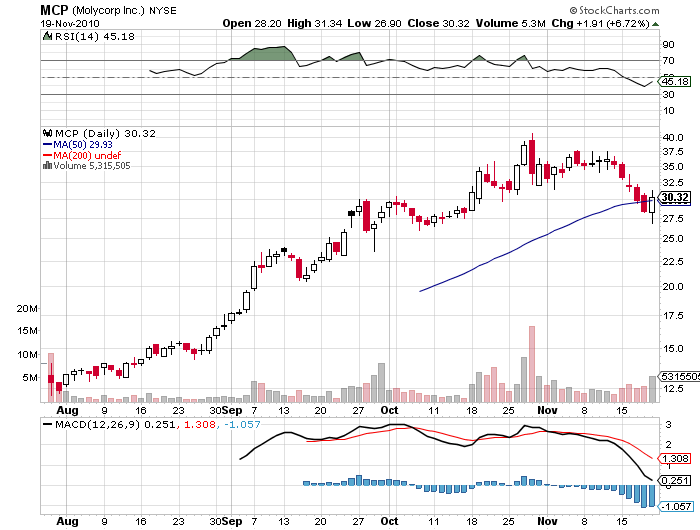Click the boxed 30.32 price tag on the price axis
Screen dimensions: 700x530
[x=675, y=197]
